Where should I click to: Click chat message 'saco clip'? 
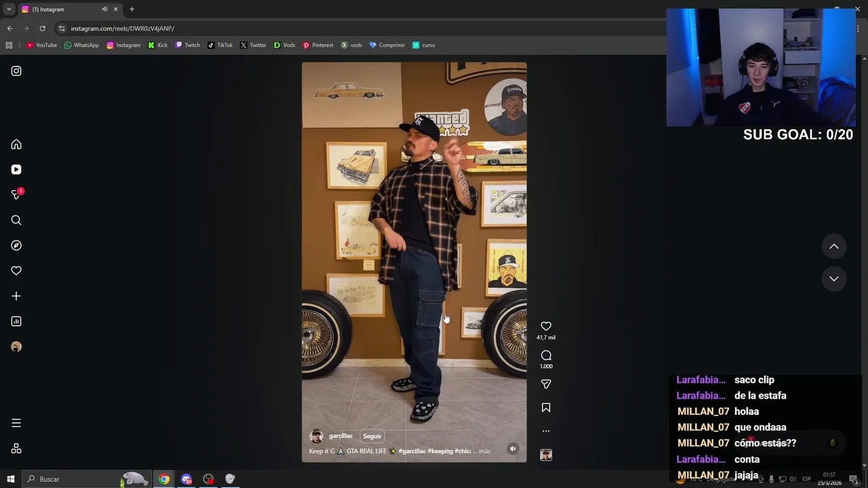point(754,380)
